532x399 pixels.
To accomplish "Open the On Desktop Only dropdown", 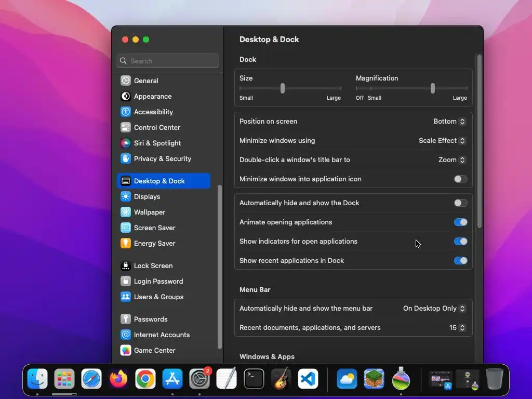I will 434,309.
